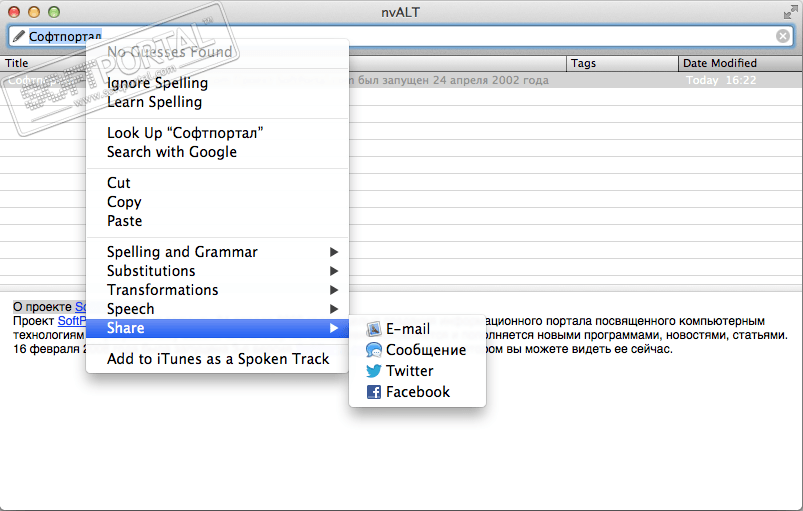
Task: Click the pencil icon in search field
Action: pyautogui.click(x=19, y=36)
